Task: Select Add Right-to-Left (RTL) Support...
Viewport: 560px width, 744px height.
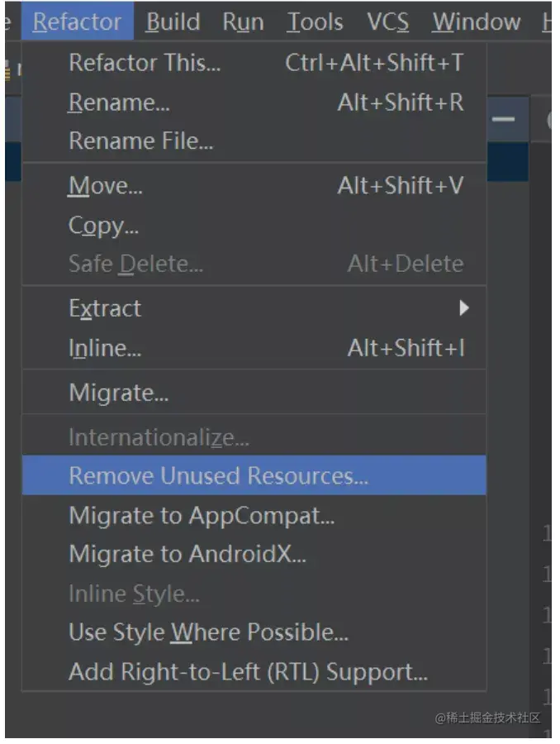Action: point(254,672)
